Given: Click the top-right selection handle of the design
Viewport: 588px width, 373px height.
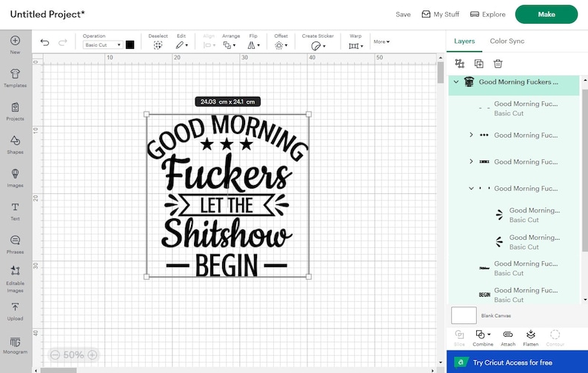Looking at the screenshot, I should [309, 114].
